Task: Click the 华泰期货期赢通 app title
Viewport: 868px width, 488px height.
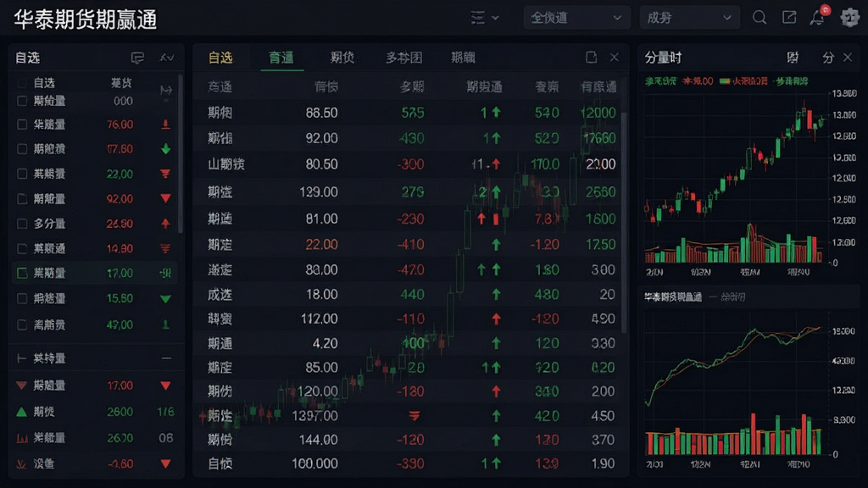Action: [x=86, y=19]
